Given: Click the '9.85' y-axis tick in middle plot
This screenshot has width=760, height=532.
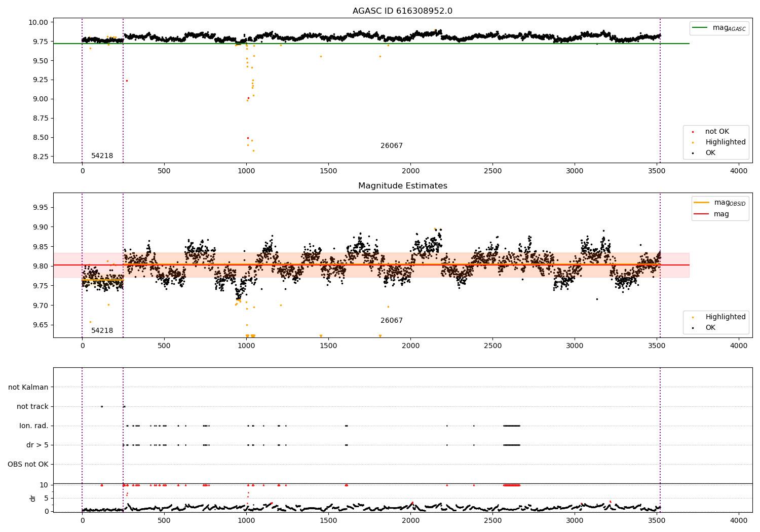Looking at the screenshot, I should (x=41, y=247).
